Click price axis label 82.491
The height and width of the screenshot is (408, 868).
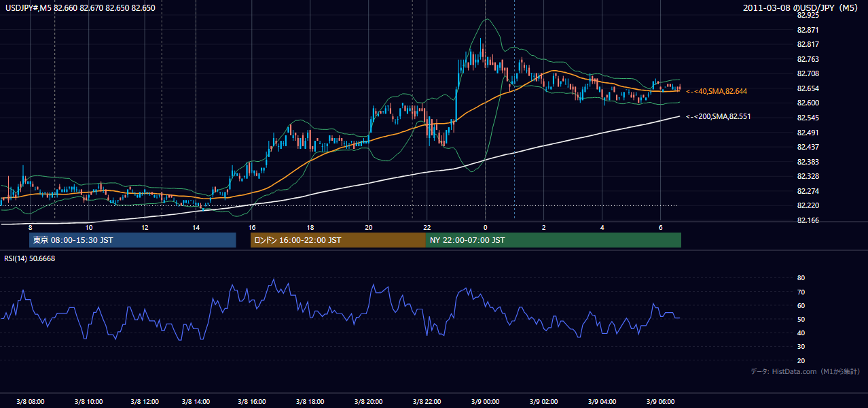(x=808, y=133)
